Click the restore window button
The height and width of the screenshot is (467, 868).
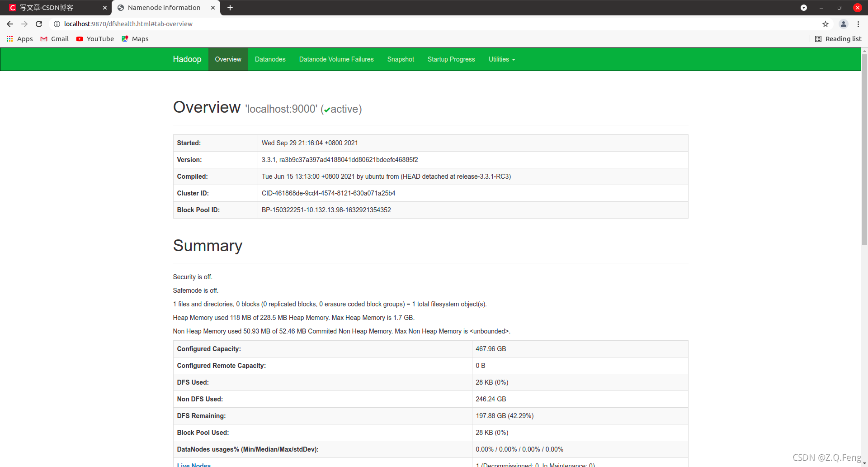coord(839,8)
